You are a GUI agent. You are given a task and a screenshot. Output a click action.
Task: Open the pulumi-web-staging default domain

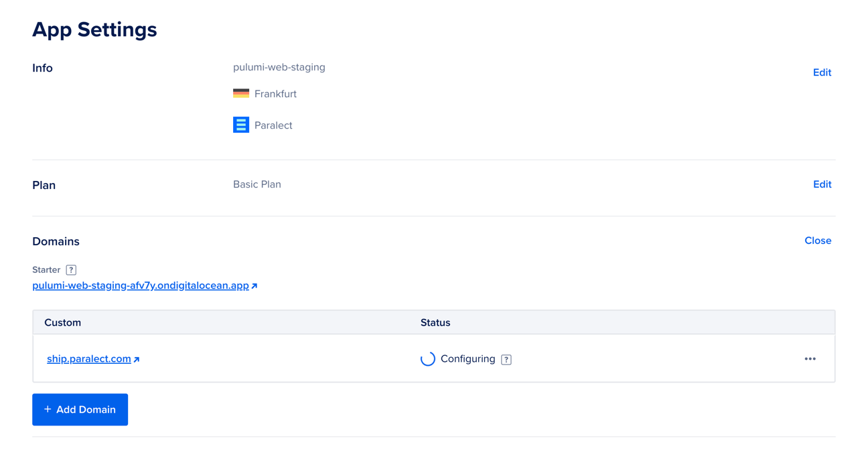click(139, 285)
